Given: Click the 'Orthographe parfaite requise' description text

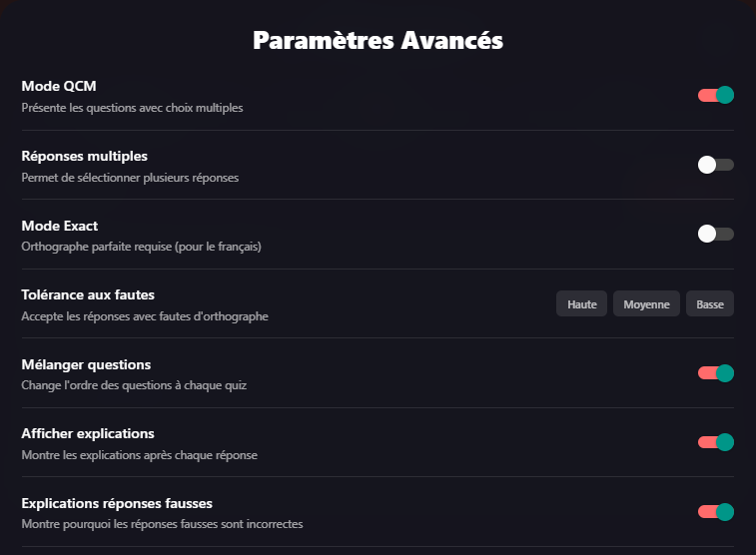Looking at the screenshot, I should tap(141, 247).
